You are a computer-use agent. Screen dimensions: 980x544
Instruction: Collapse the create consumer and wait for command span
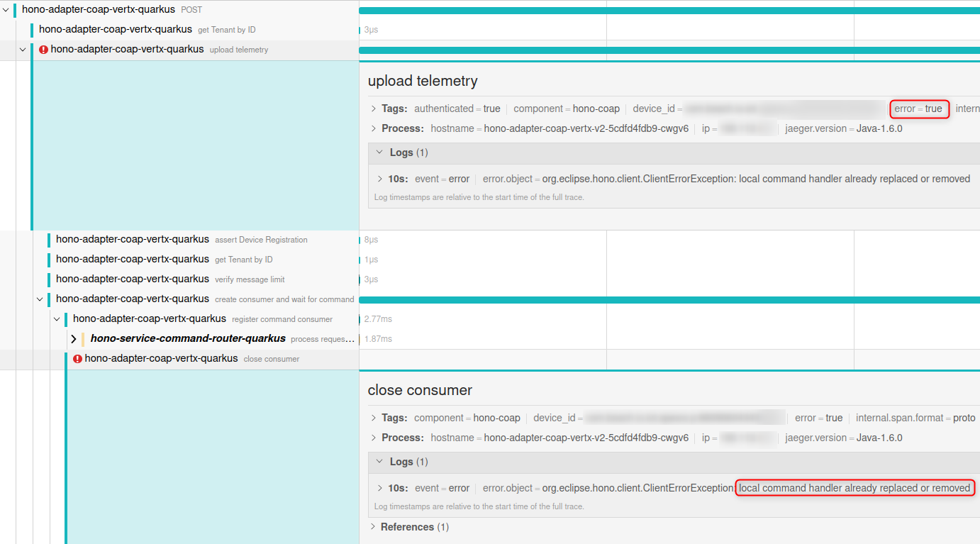click(40, 299)
